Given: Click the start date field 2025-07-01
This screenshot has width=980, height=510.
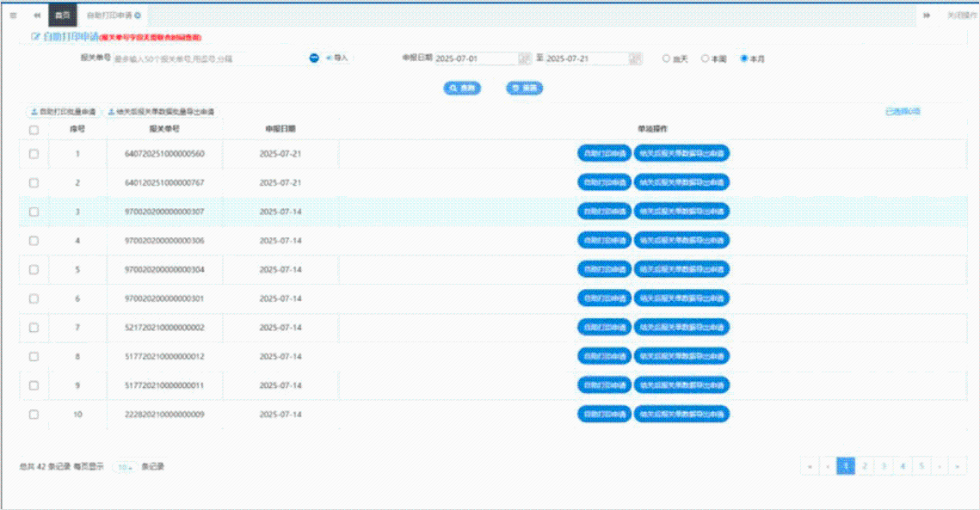Looking at the screenshot, I should click(x=477, y=58).
